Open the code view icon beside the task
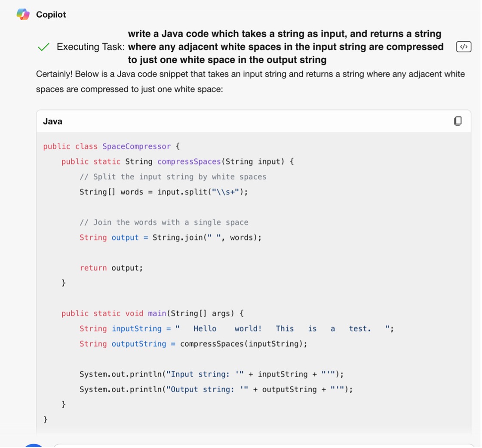Screen dimensions: 482x448 point(464,47)
